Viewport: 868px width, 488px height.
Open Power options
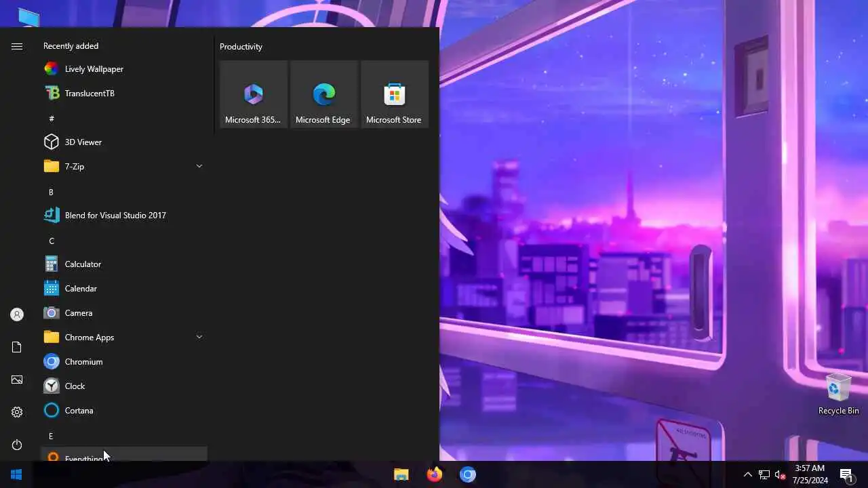17,445
